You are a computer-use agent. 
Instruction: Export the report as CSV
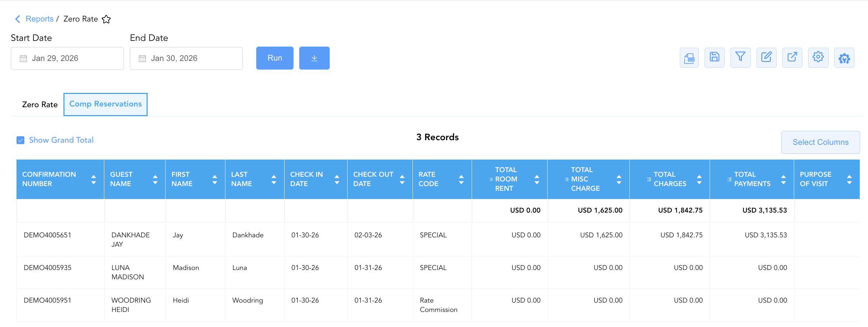(689, 58)
